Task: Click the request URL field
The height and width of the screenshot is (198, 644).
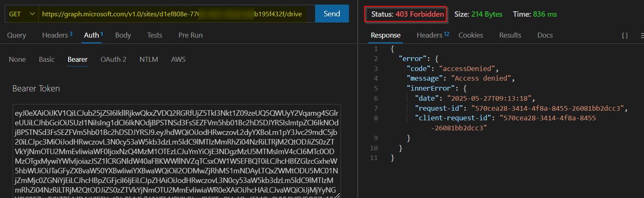Action: (176, 14)
